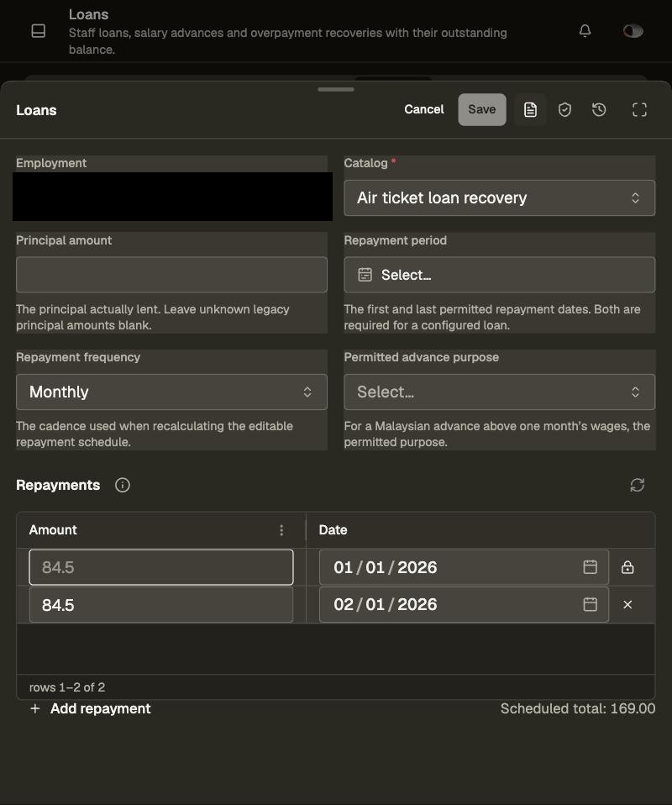Open the Repayment frequency Monthly dropdown
This screenshot has height=805, width=672.
pyautogui.click(x=171, y=392)
